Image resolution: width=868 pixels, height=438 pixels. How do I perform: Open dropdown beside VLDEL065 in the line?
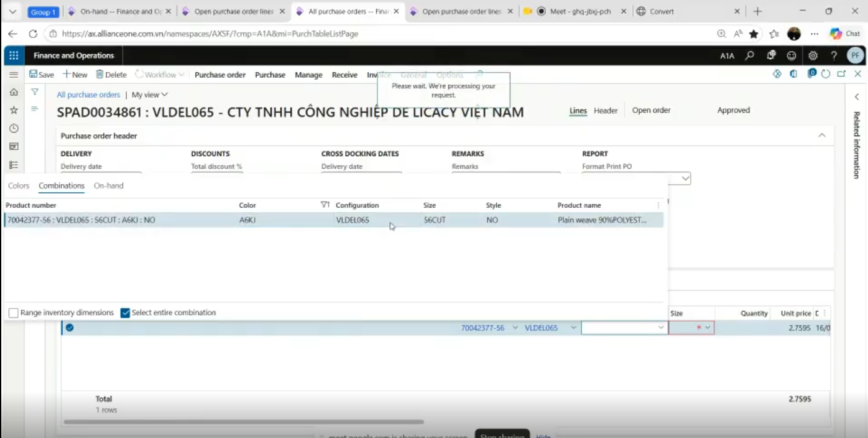pyautogui.click(x=573, y=328)
